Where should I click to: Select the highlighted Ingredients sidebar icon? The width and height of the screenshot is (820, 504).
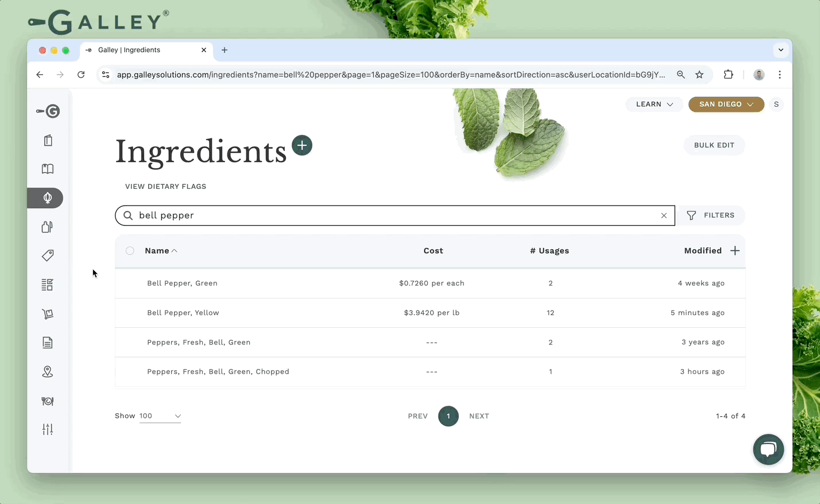coord(45,198)
